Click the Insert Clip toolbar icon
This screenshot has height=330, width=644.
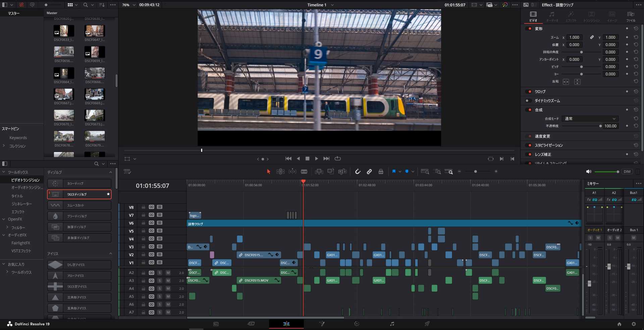pyautogui.click(x=319, y=172)
